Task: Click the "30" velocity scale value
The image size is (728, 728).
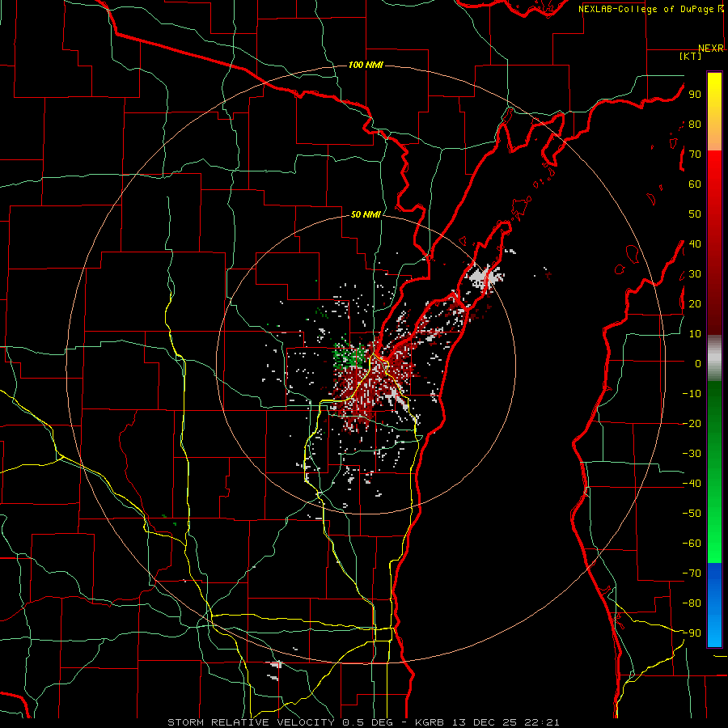Action: (x=695, y=274)
